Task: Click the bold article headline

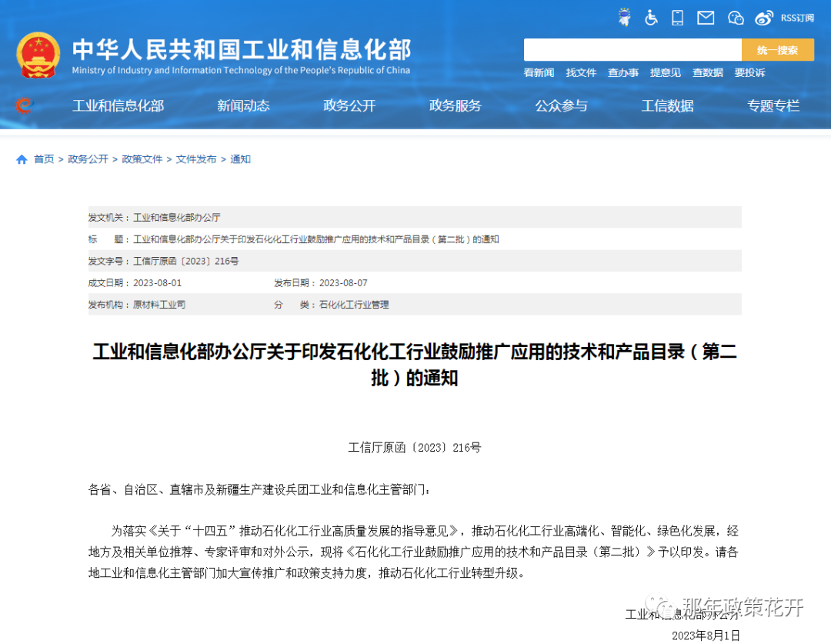Action: [415, 365]
